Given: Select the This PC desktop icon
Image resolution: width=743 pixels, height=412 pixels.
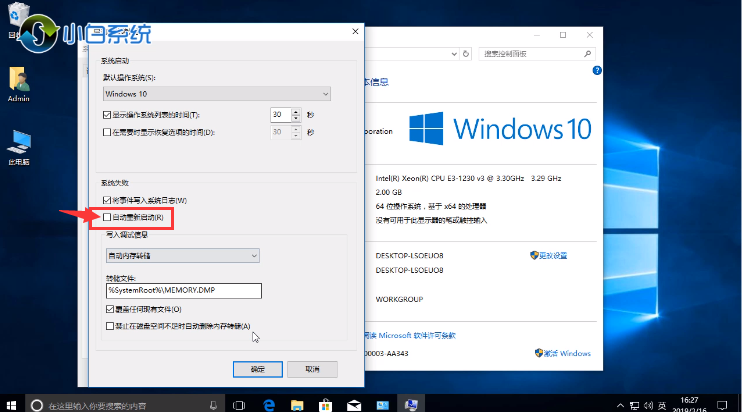Looking at the screenshot, I should (x=19, y=147).
